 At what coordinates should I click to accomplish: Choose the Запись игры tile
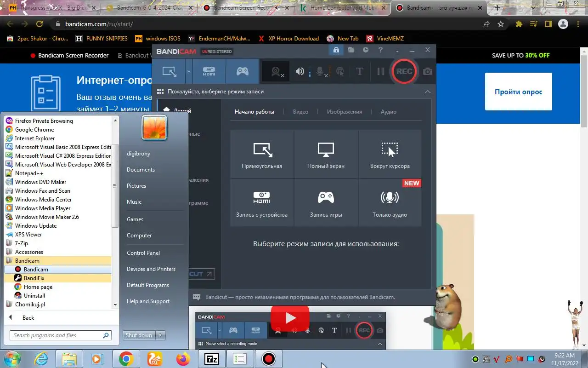tap(326, 203)
